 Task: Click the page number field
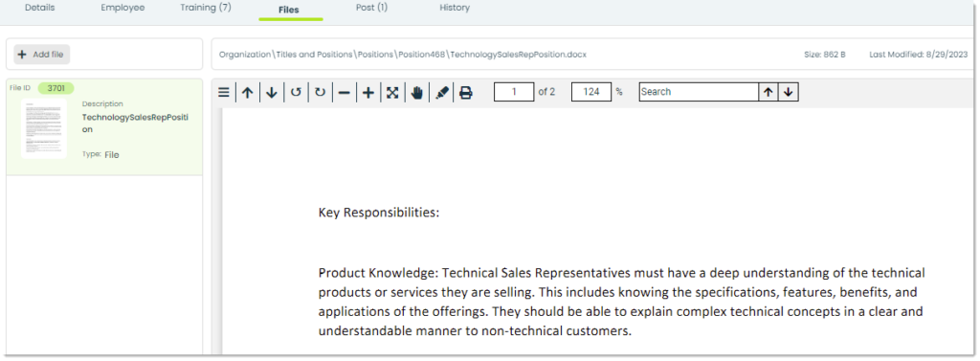click(514, 91)
